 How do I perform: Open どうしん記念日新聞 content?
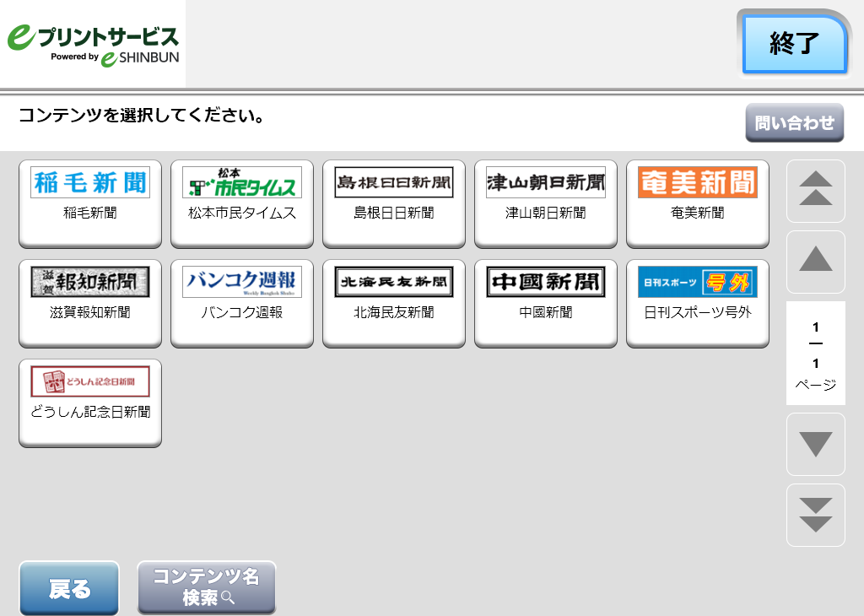point(90,403)
